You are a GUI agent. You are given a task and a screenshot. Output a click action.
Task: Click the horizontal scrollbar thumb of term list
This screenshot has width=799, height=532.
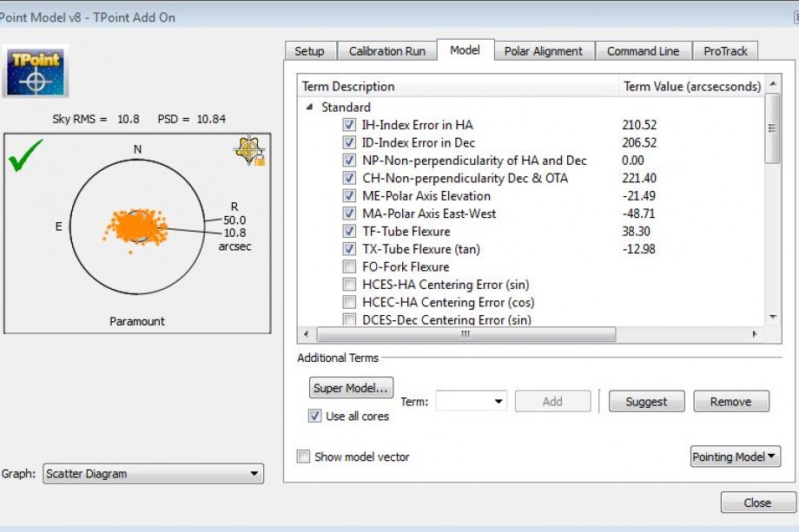[466, 334]
